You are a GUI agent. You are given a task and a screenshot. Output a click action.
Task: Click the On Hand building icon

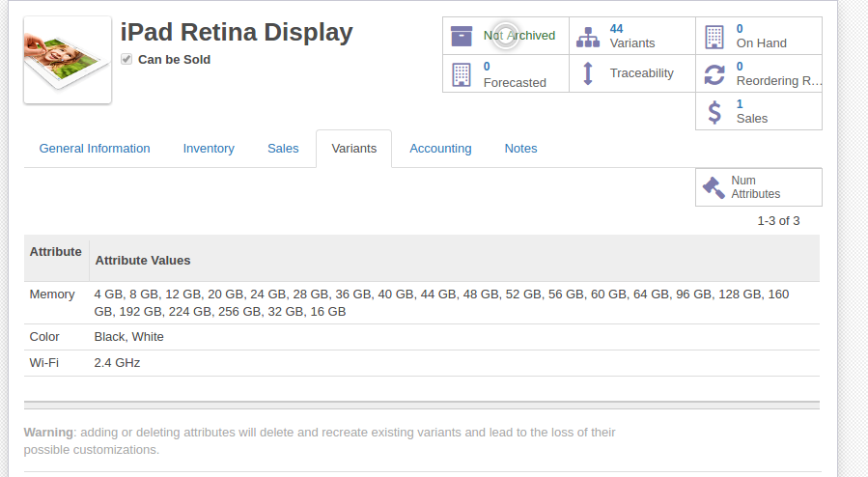pyautogui.click(x=714, y=37)
